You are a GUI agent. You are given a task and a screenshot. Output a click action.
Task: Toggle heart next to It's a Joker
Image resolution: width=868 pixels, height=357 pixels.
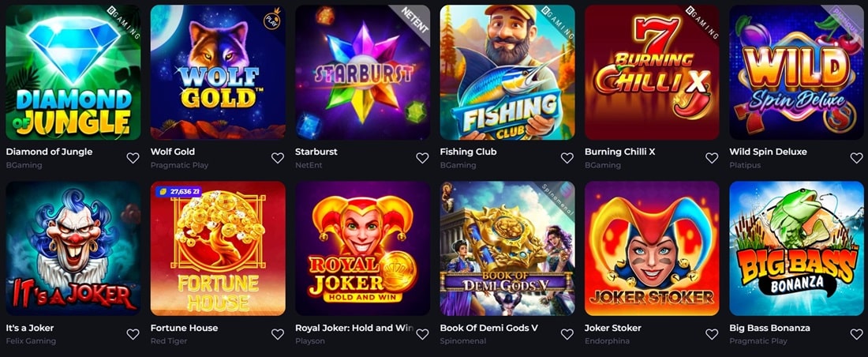pos(133,334)
